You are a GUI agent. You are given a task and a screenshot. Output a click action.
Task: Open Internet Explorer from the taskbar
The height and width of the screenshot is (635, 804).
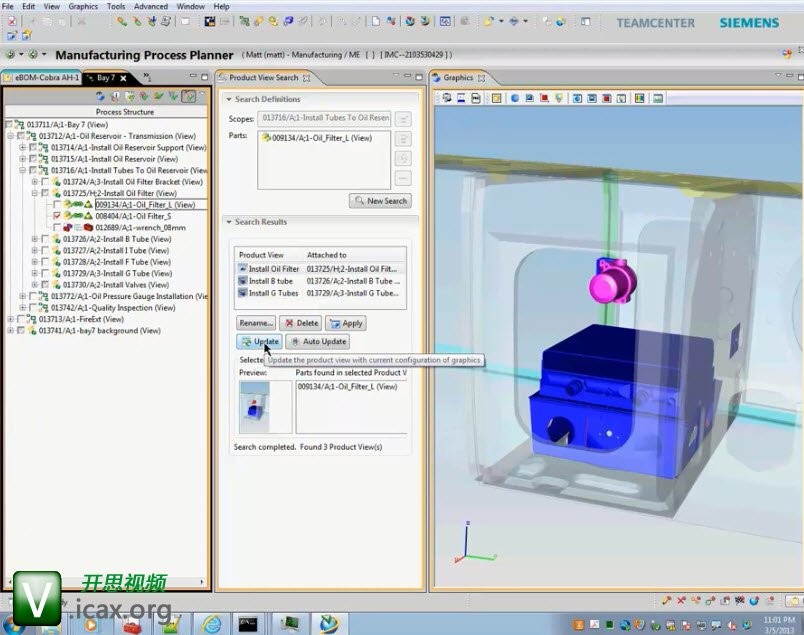pos(211,624)
